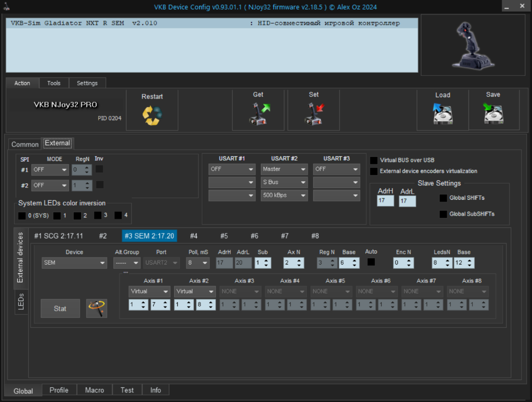Click the LedsN Base stepper showing 12
The width and height of the screenshot is (532, 402).
coord(464,263)
